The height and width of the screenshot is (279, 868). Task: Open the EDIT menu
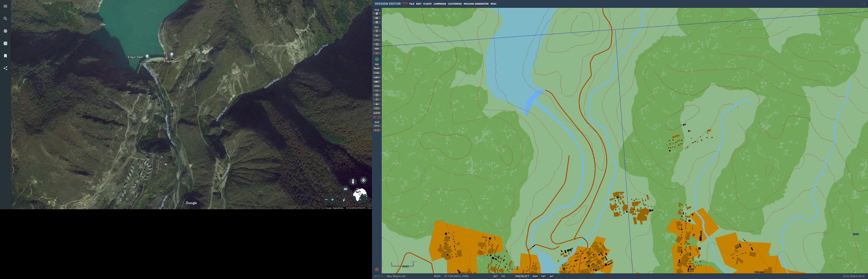[x=418, y=4]
